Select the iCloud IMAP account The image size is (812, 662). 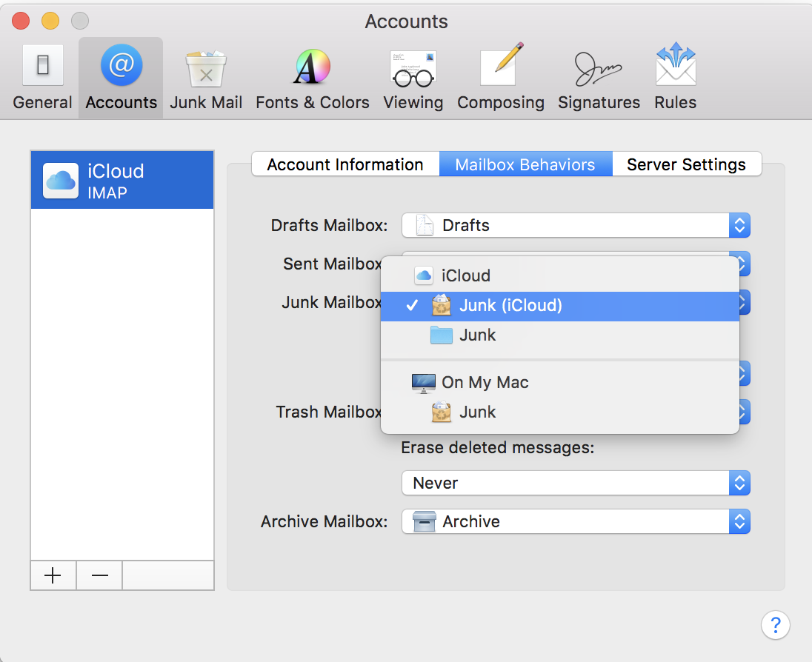122,180
